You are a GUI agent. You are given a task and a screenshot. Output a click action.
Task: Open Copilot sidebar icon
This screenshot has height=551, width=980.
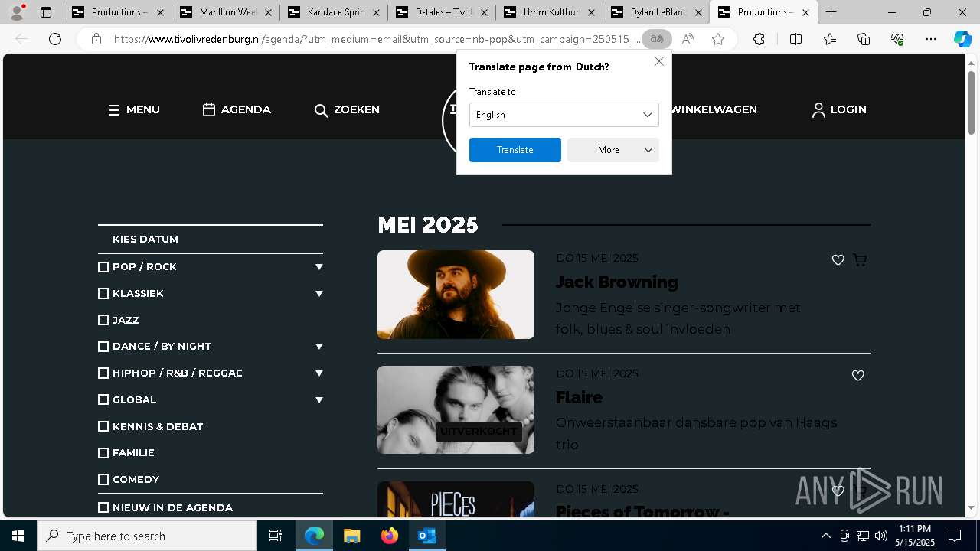[x=962, y=39]
